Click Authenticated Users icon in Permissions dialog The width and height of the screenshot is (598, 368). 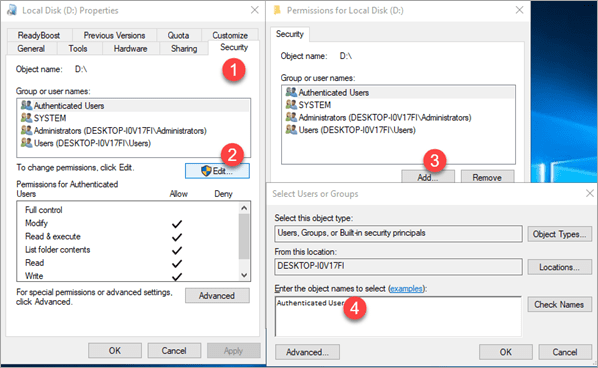point(291,92)
